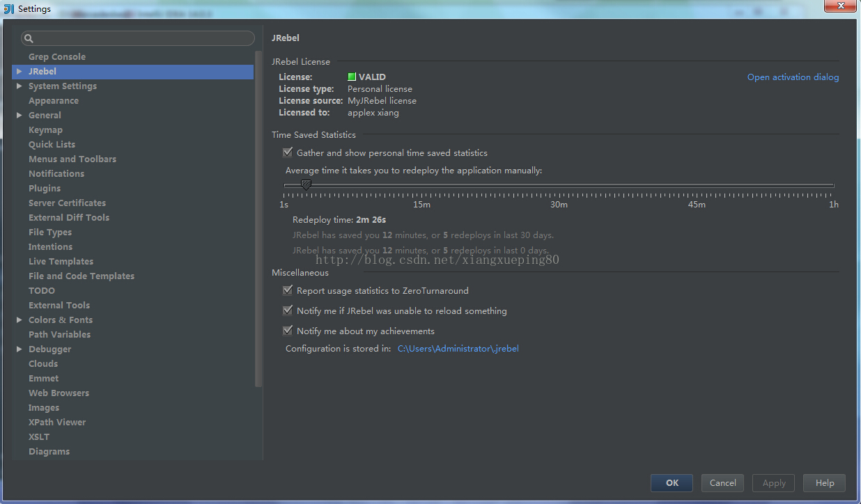Viewport: 861px width, 504px height.
Task: Click the redeploy time slider handle
Action: click(x=306, y=184)
